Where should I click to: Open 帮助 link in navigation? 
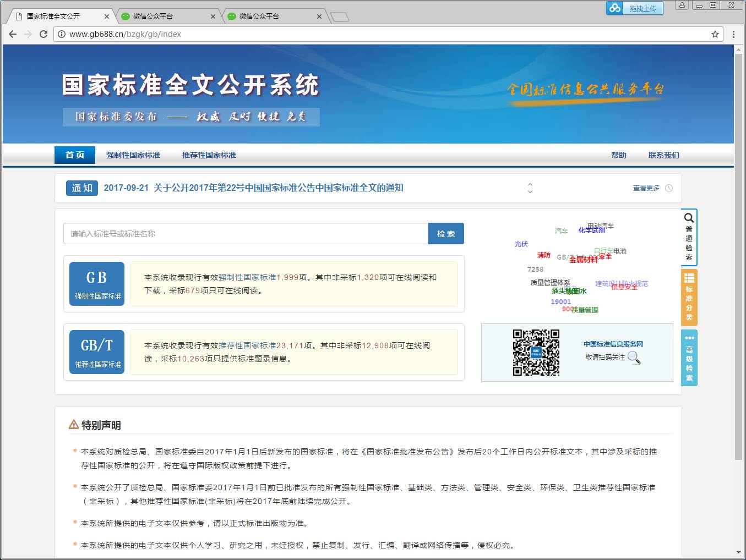[x=619, y=155]
